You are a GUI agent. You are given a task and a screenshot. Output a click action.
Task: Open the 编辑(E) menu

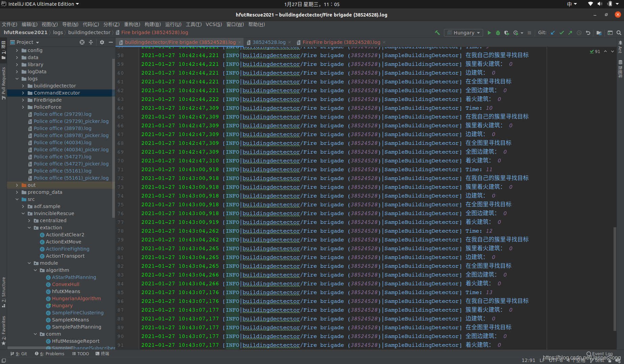[x=29, y=24]
